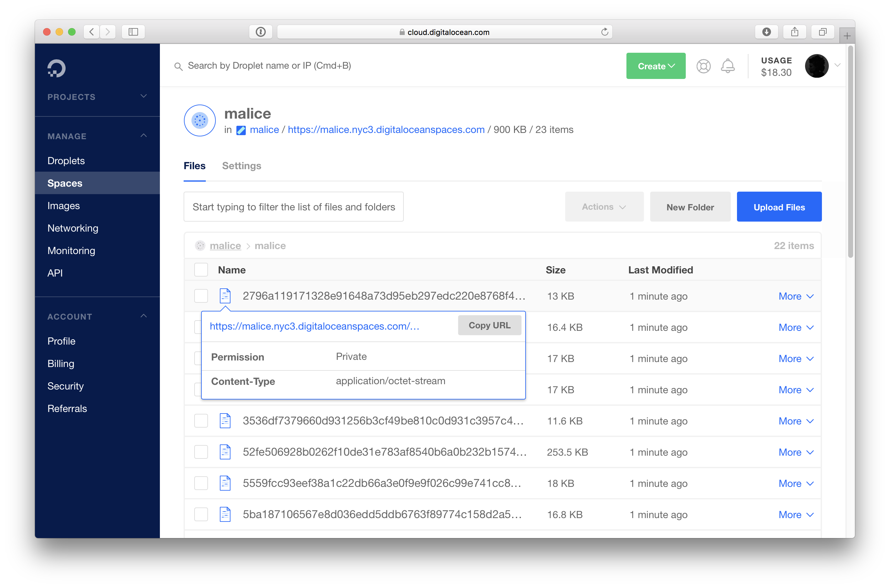Image resolution: width=890 pixels, height=588 pixels.
Task: Click the user avatar picture
Action: click(x=817, y=66)
